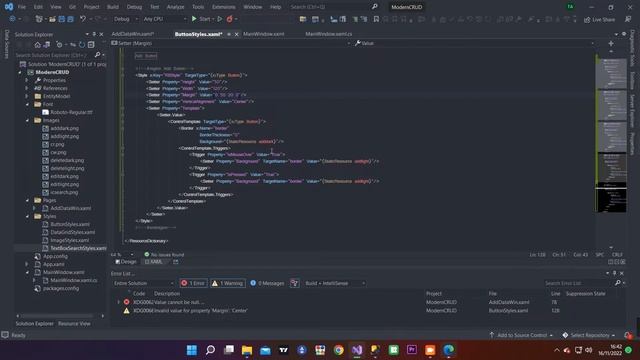640x360 pixels.
Task: Click Switch Views icon beside Home
Action: pos(47,44)
